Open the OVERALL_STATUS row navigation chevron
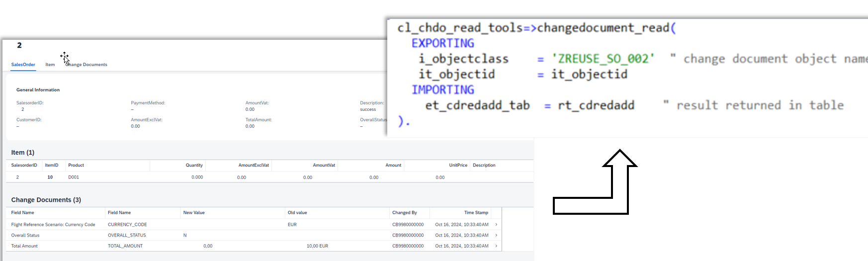 (496, 235)
